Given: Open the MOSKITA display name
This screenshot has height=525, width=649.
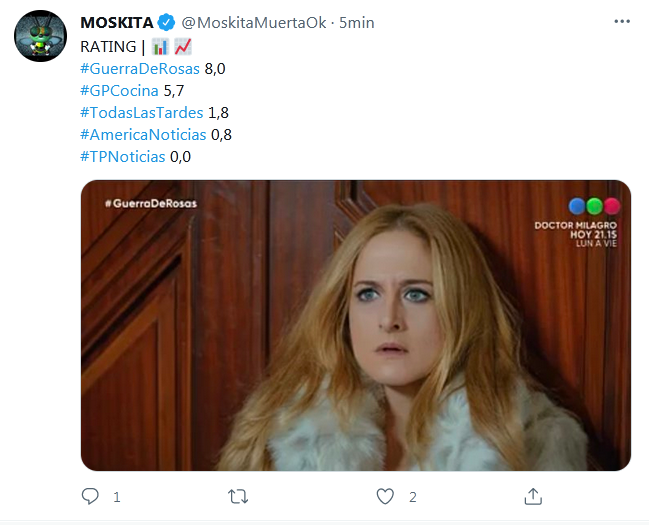Looking at the screenshot, I should 117,23.
